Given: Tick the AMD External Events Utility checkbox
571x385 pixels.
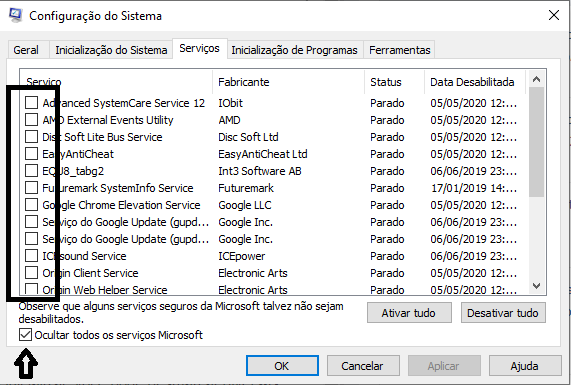Looking at the screenshot, I should (x=31, y=119).
